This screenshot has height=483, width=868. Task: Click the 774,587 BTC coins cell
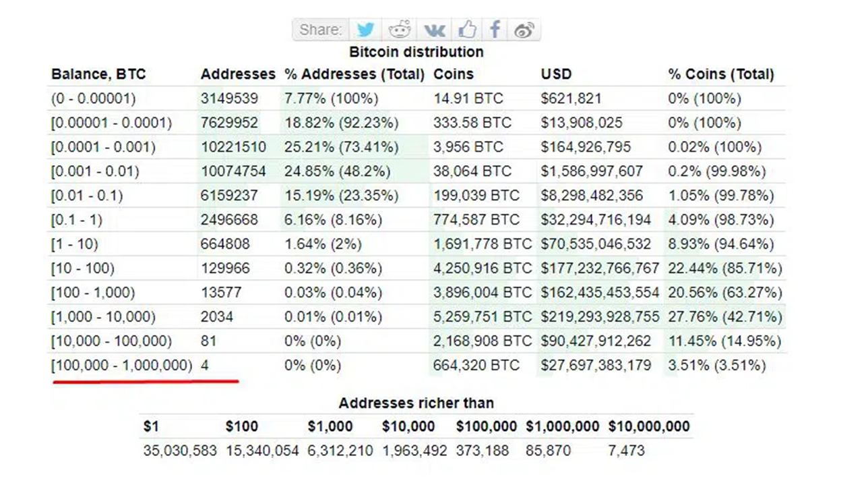[476, 220]
